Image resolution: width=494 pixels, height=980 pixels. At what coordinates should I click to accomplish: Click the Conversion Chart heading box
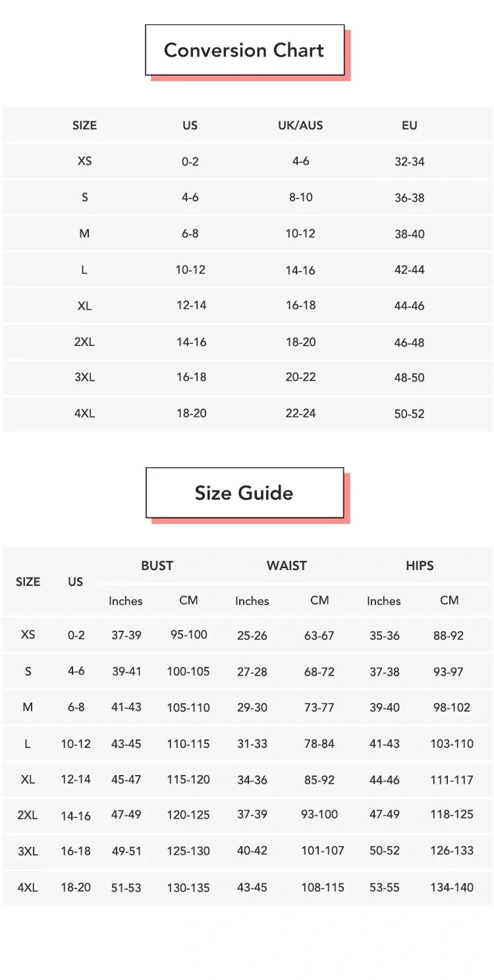point(244,50)
